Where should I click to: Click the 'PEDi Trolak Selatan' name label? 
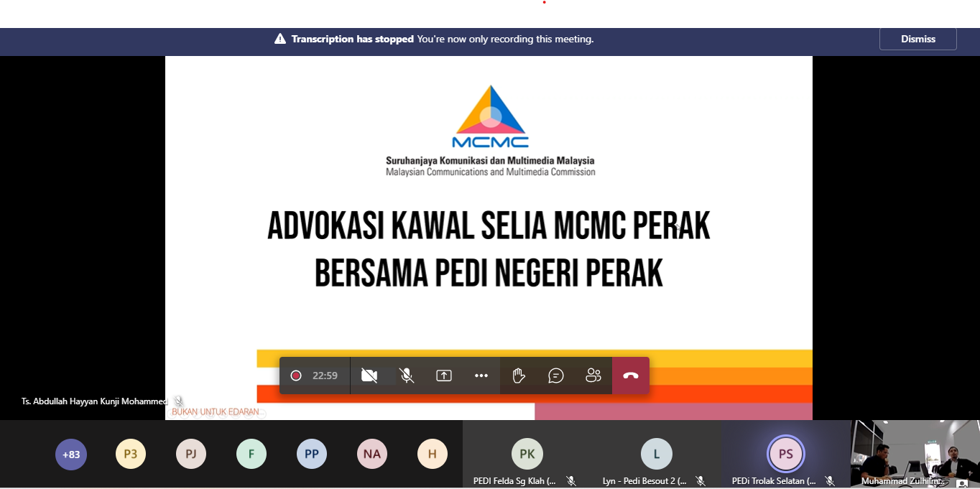pos(774,481)
